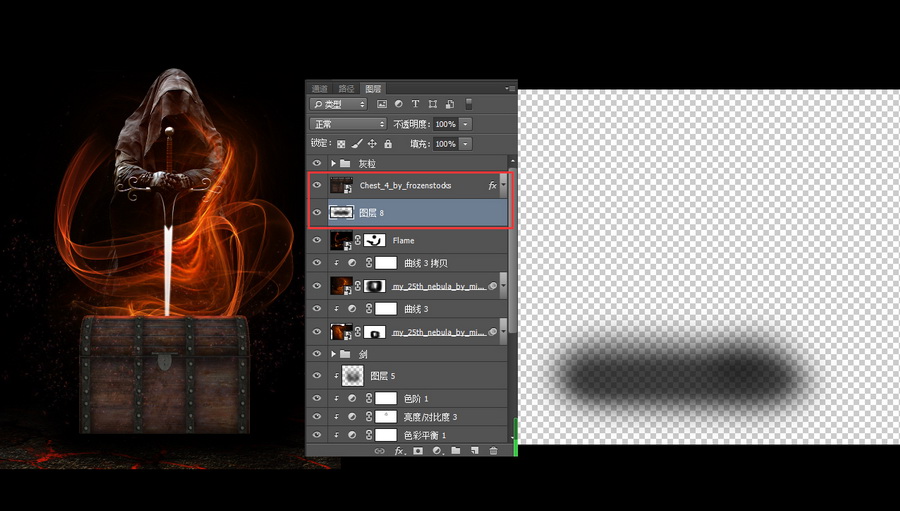
Task: Hide the 灰粒 group
Action: 317,163
